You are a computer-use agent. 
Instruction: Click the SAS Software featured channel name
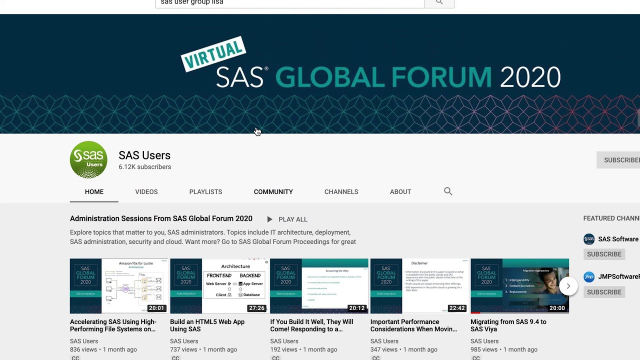tap(618, 239)
